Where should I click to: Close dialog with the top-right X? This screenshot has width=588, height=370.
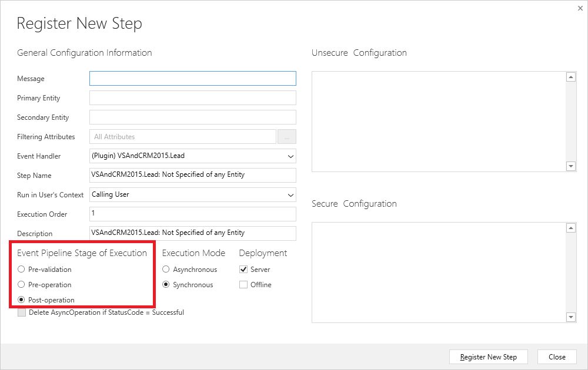(x=580, y=8)
